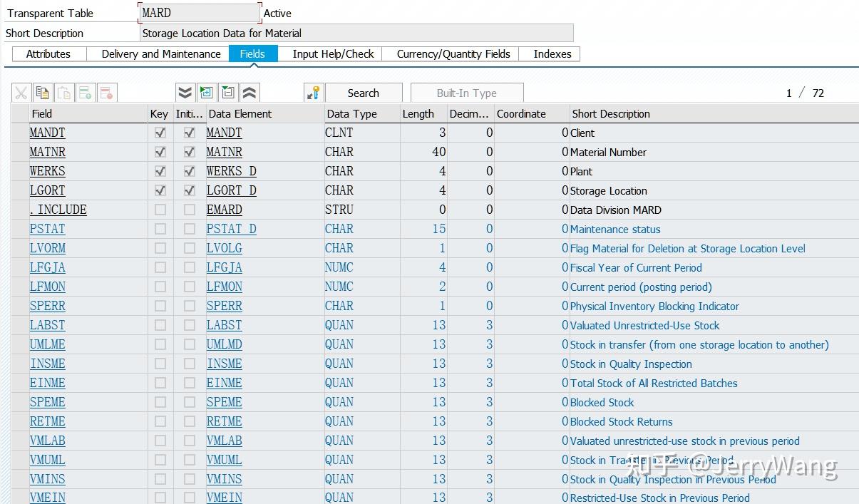859x504 pixels.
Task: Click the Search button
Action: coord(364,93)
